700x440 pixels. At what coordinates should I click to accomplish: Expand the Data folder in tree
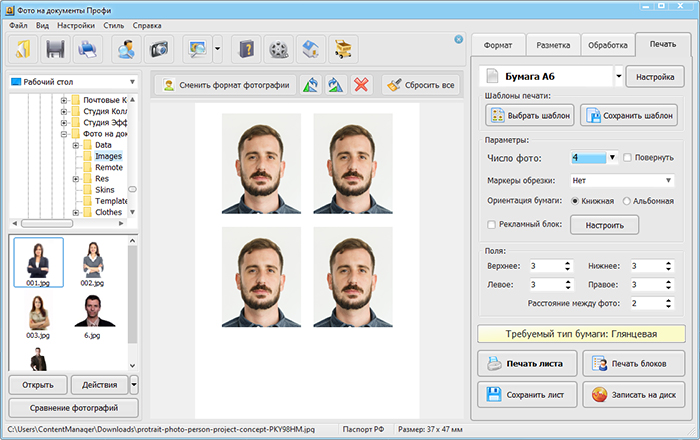[75, 145]
